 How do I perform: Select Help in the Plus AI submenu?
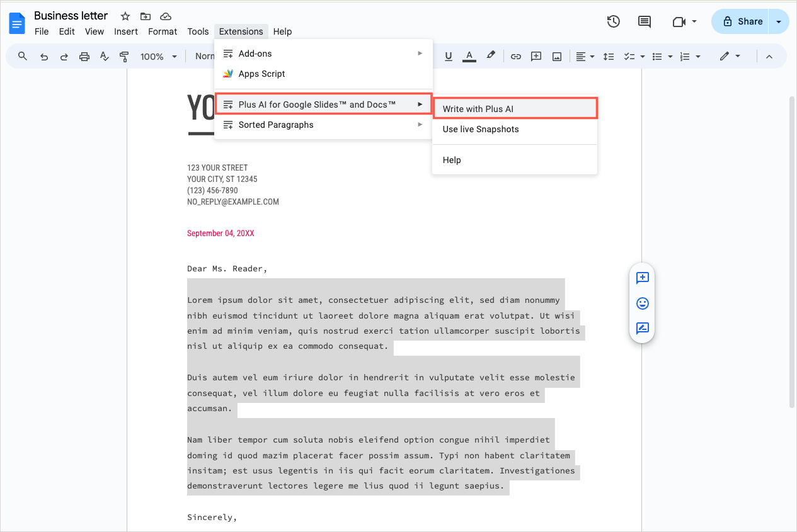tap(515, 160)
